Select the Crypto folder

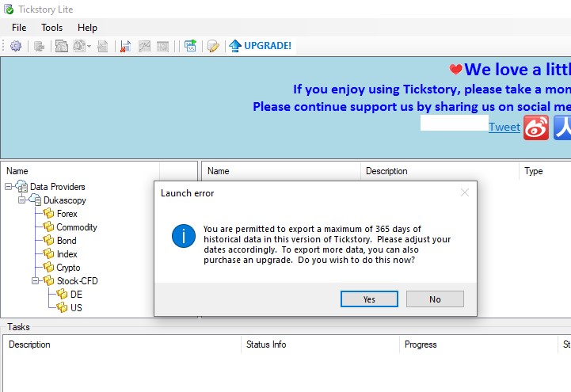pos(68,268)
